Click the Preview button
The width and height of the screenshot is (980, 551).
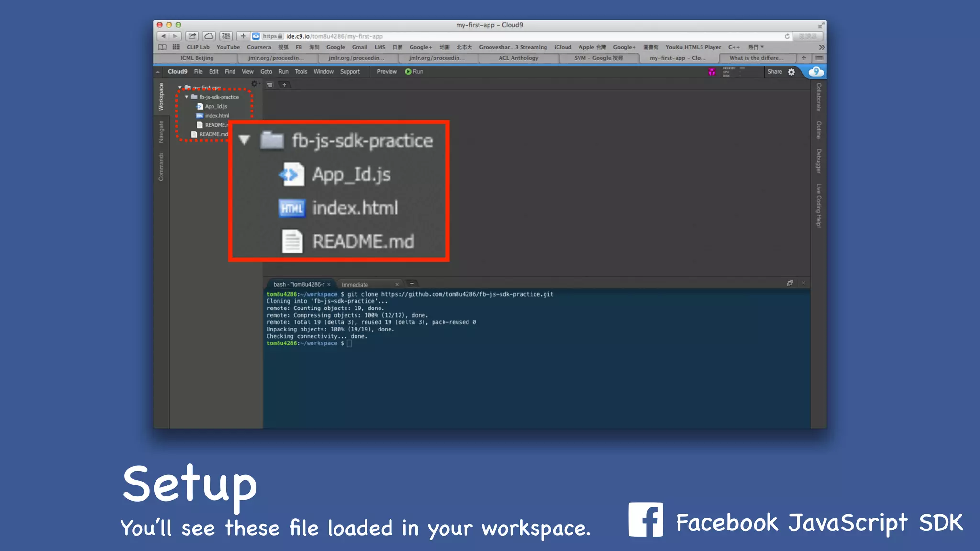coord(387,72)
